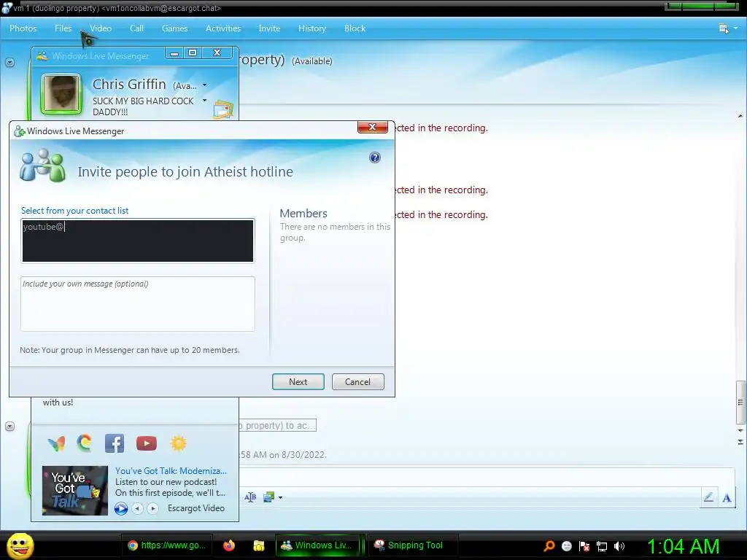Open the MSN butterfly icon
This screenshot has height=560, width=747.
pos(57,444)
